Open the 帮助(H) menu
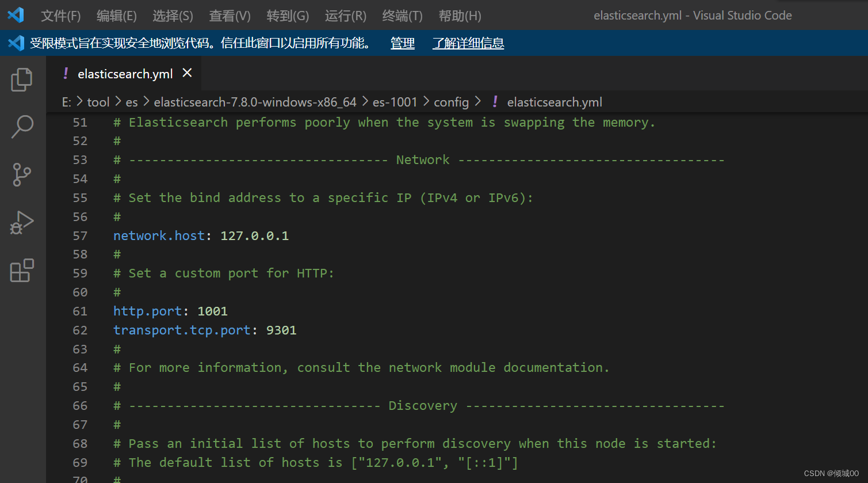 460,16
